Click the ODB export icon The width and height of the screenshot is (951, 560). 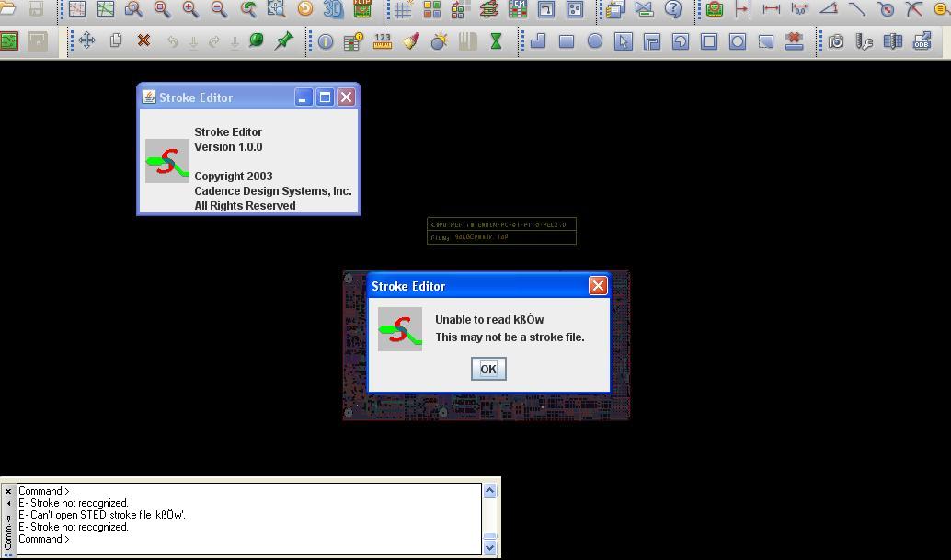pyautogui.click(x=922, y=42)
